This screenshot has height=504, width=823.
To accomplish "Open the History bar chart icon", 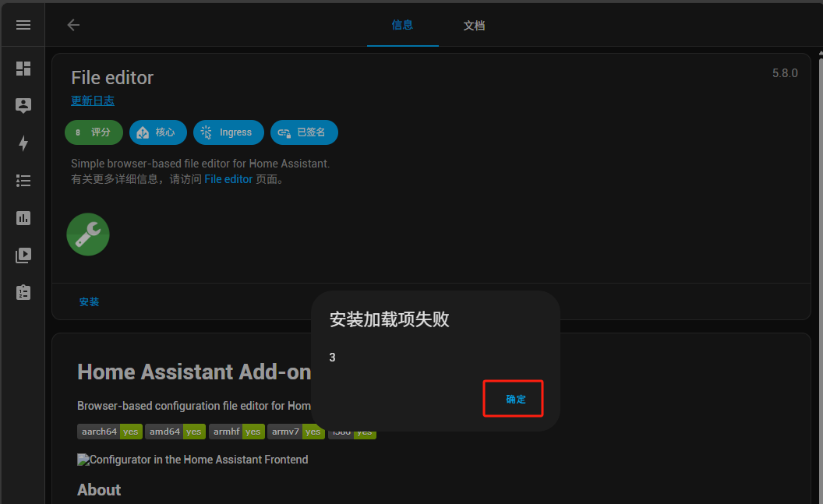I will 23,218.
